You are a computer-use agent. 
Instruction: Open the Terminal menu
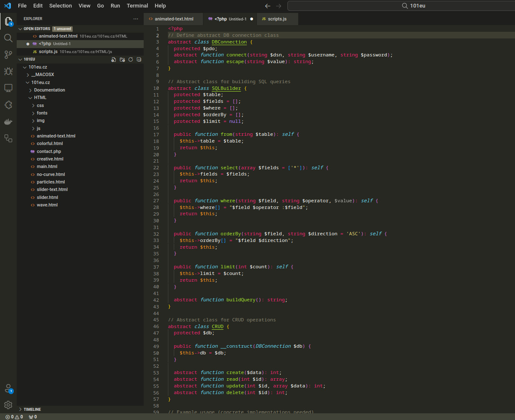[x=137, y=6]
